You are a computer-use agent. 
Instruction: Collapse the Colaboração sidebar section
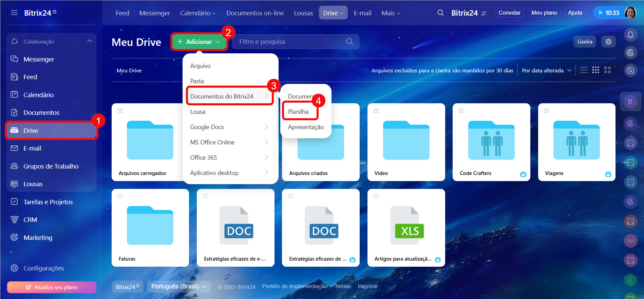pyautogui.click(x=89, y=41)
